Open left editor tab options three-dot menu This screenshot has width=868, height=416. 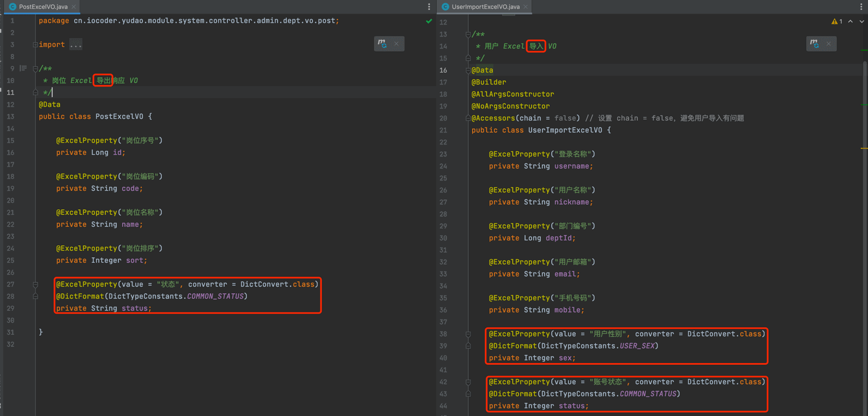pos(429,7)
